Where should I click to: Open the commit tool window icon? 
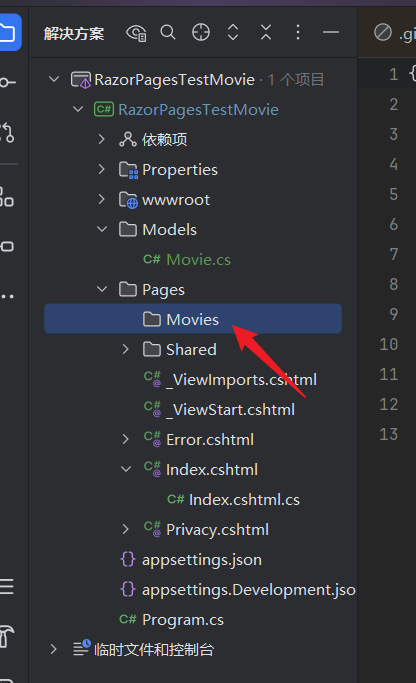coord(7,82)
